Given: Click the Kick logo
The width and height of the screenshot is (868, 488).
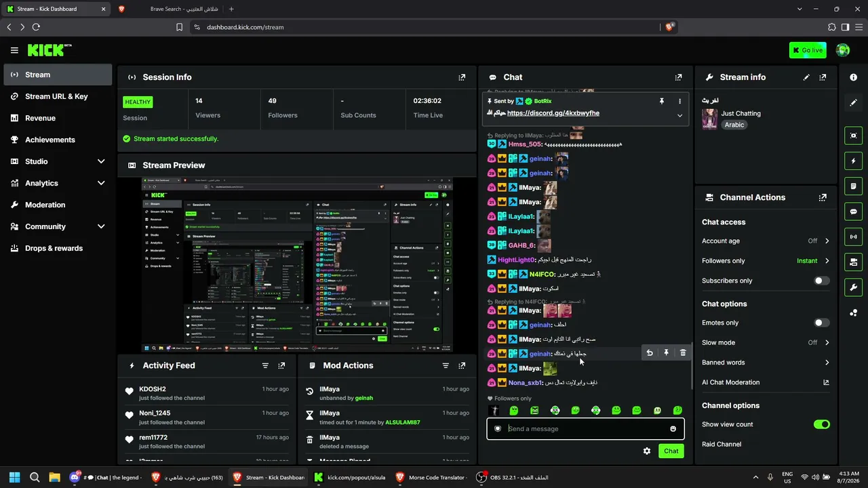Looking at the screenshot, I should click(50, 50).
